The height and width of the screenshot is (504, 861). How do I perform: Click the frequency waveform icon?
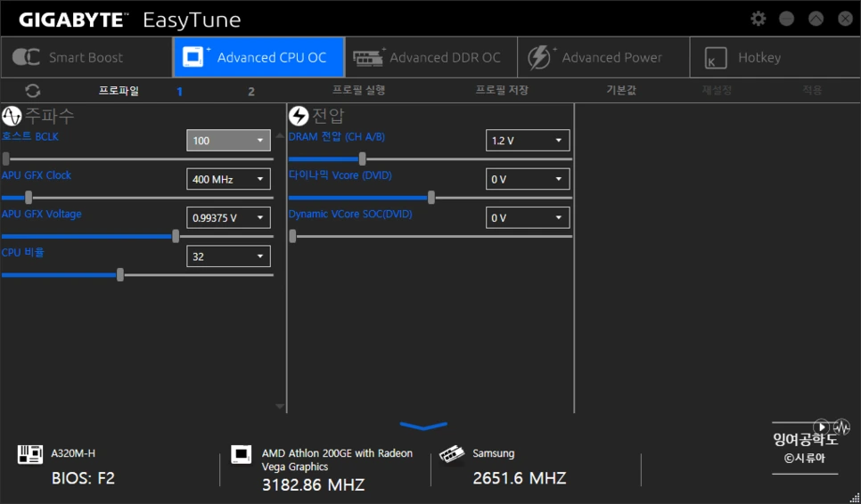12,116
